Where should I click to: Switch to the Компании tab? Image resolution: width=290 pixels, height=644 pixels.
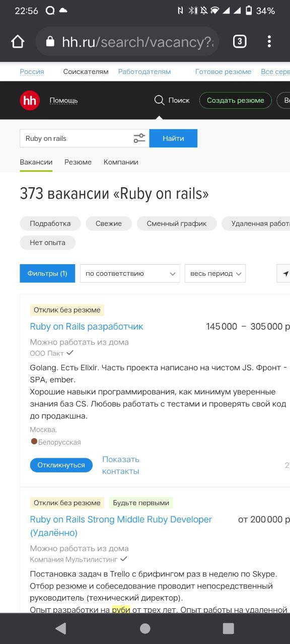121,162
